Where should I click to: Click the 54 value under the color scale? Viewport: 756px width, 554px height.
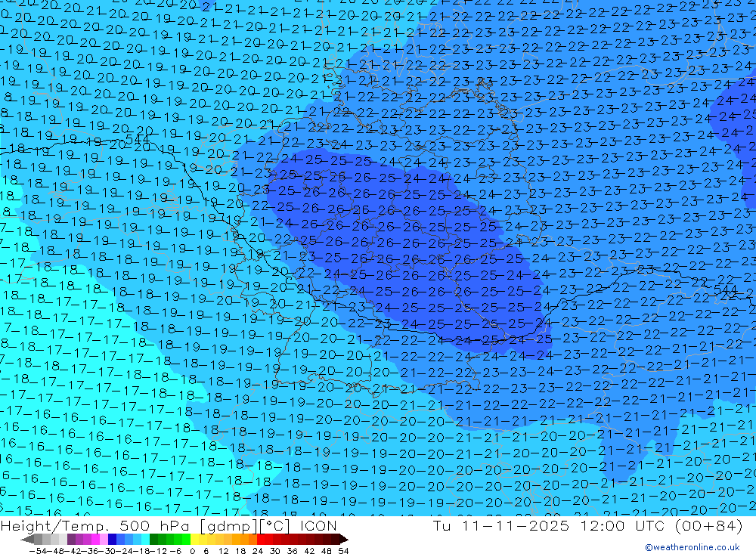pyautogui.click(x=343, y=551)
